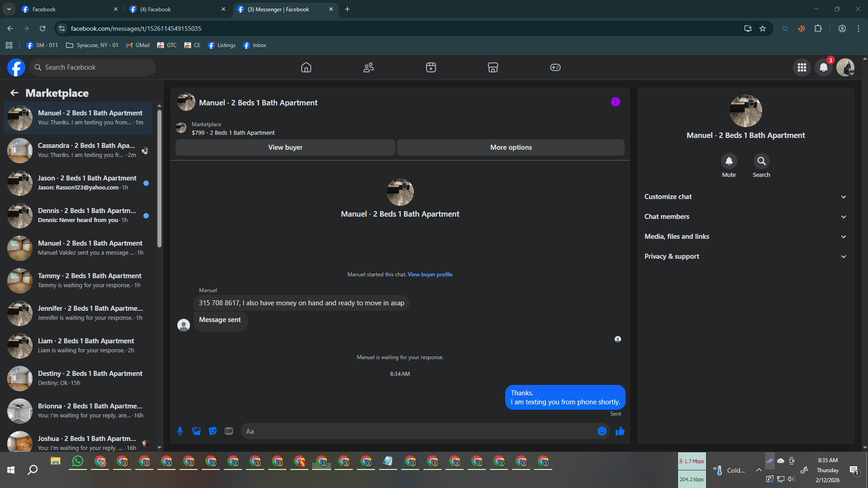Open the Marketplace storefront icon

point(493,67)
